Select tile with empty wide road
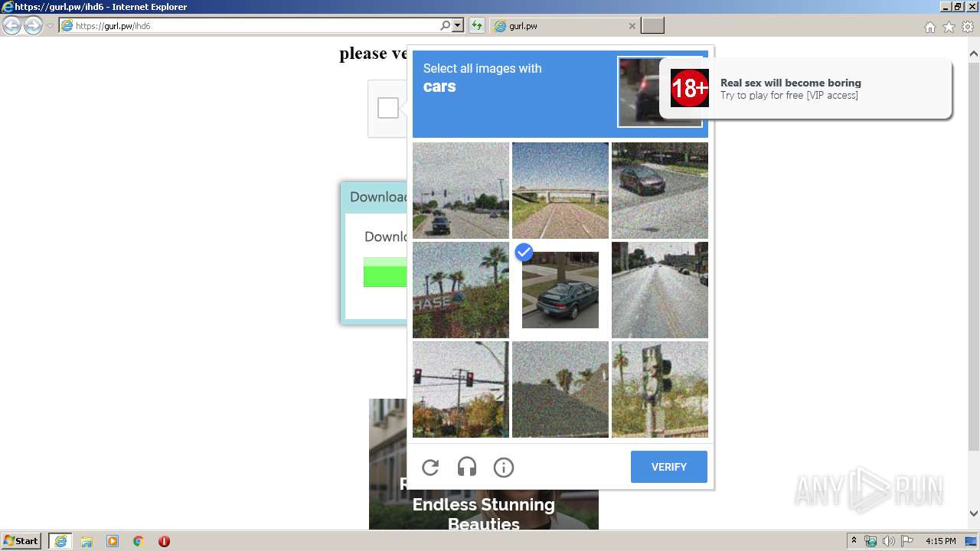Image resolution: width=980 pixels, height=551 pixels. point(660,290)
